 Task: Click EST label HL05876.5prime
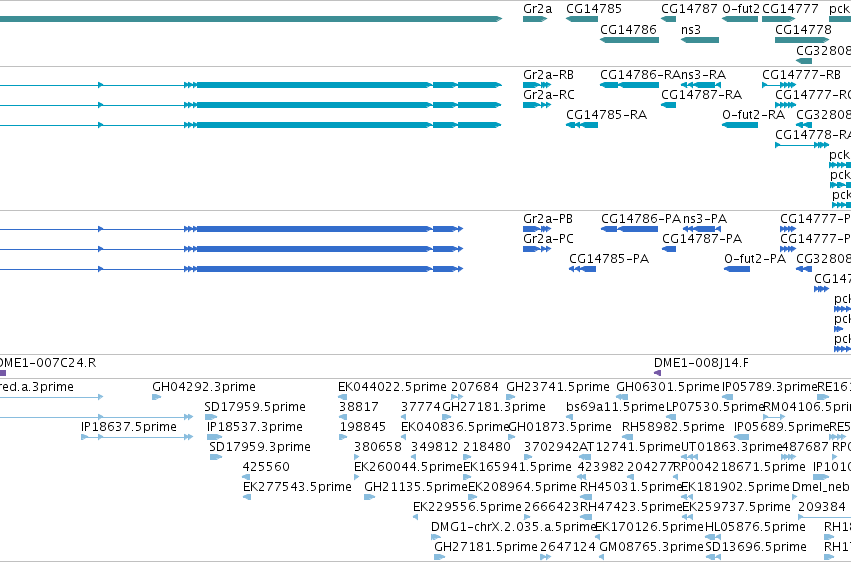click(755, 528)
